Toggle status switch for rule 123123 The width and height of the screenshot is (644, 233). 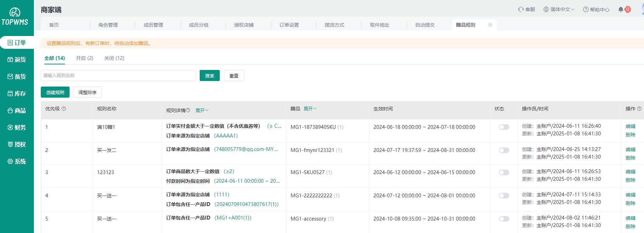pyautogui.click(x=504, y=172)
